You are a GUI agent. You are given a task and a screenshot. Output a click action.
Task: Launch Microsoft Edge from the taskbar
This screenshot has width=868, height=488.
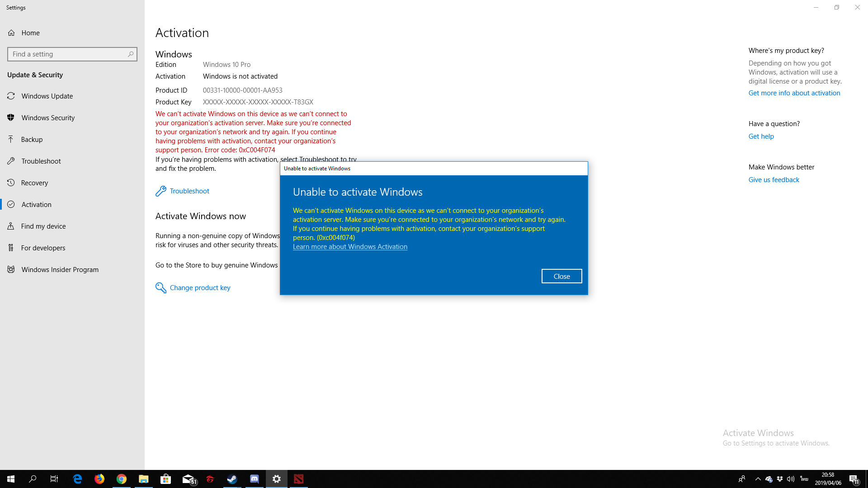coord(77,479)
